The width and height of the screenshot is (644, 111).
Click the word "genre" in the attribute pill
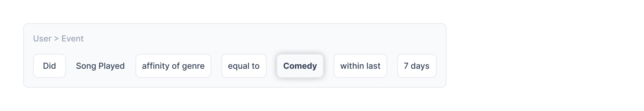pyautogui.click(x=193, y=66)
